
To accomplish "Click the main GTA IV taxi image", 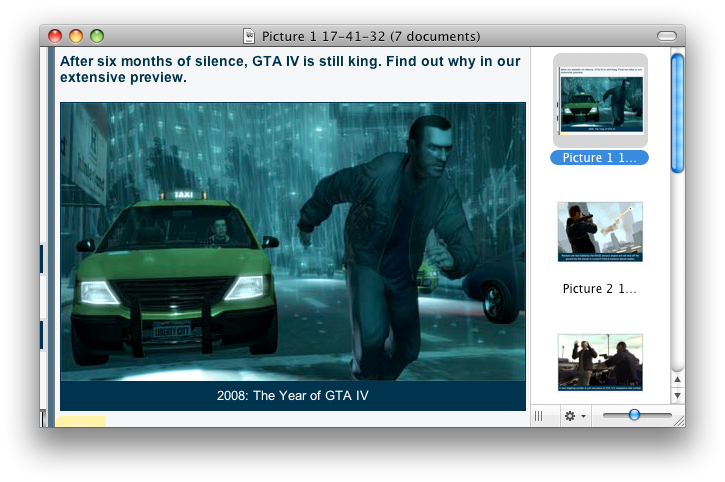I will point(293,241).
